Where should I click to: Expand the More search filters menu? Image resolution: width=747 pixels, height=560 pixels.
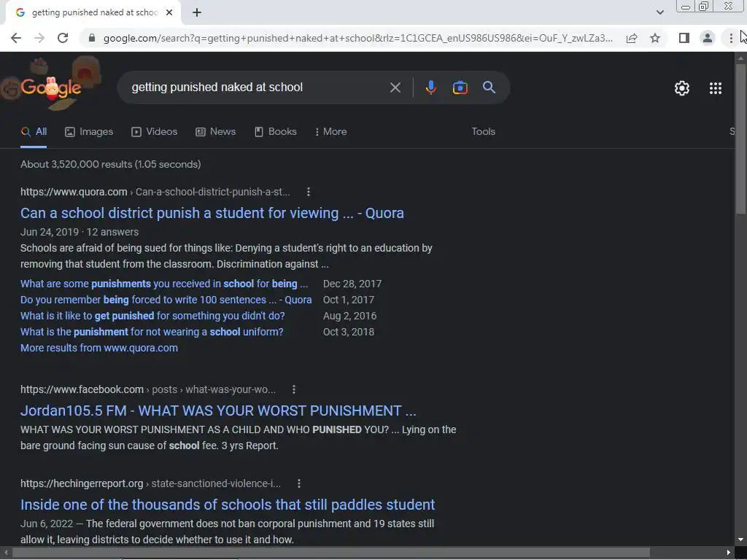pos(330,132)
